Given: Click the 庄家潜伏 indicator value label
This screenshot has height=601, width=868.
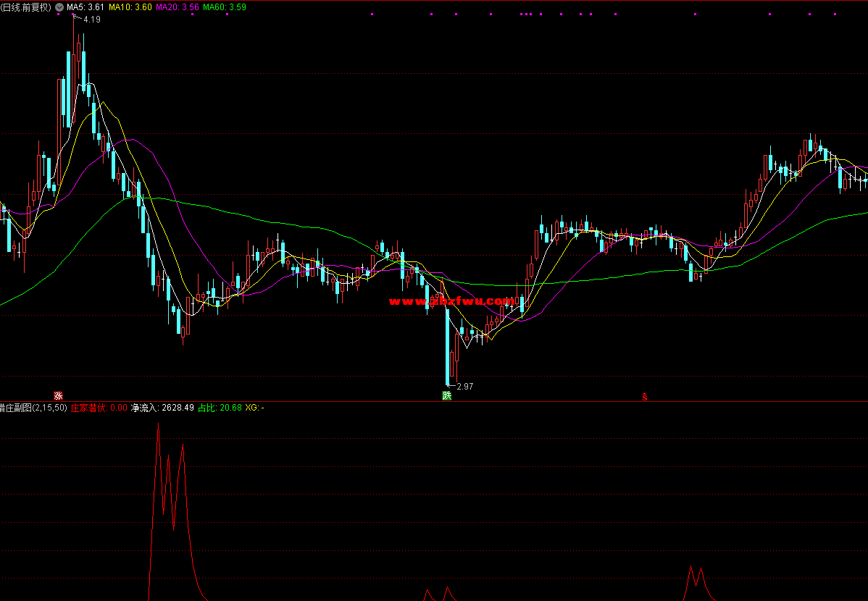Looking at the screenshot, I should coord(99,408).
